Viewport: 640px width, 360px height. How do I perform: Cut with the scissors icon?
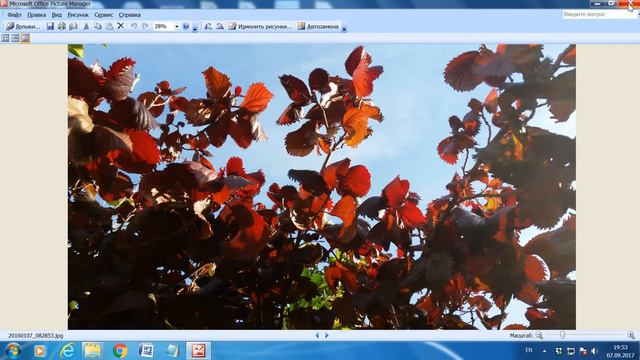pyautogui.click(x=86, y=27)
